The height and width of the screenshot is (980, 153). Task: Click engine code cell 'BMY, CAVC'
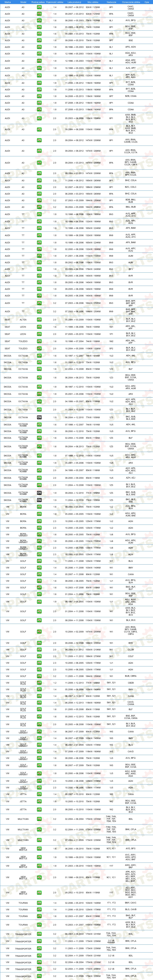coord(131,903)
